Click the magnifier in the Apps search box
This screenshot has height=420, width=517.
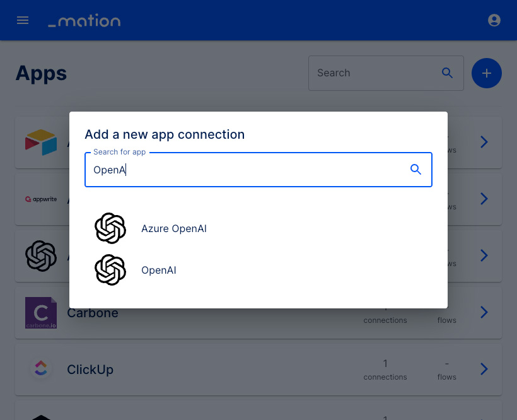tap(447, 73)
